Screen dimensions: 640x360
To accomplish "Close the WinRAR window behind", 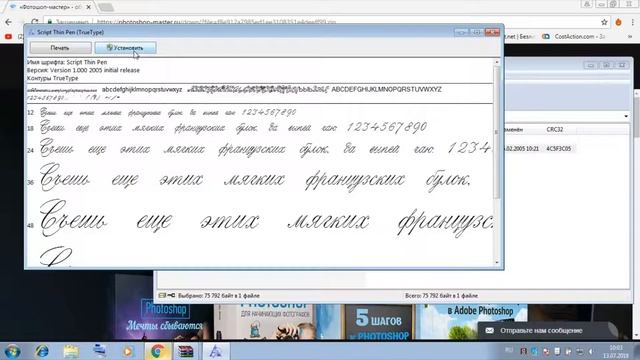I will (x=622, y=65).
